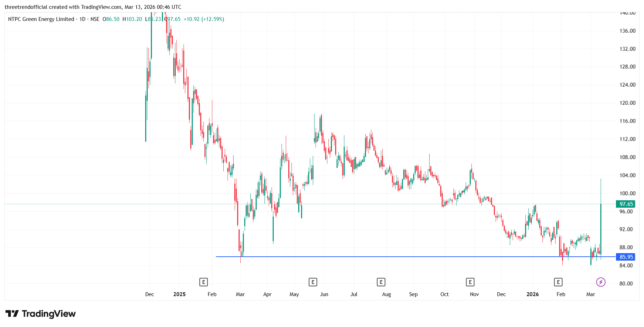The image size is (644, 327).
Task: Select the blue horizontal support line
Action: click(x=415, y=257)
